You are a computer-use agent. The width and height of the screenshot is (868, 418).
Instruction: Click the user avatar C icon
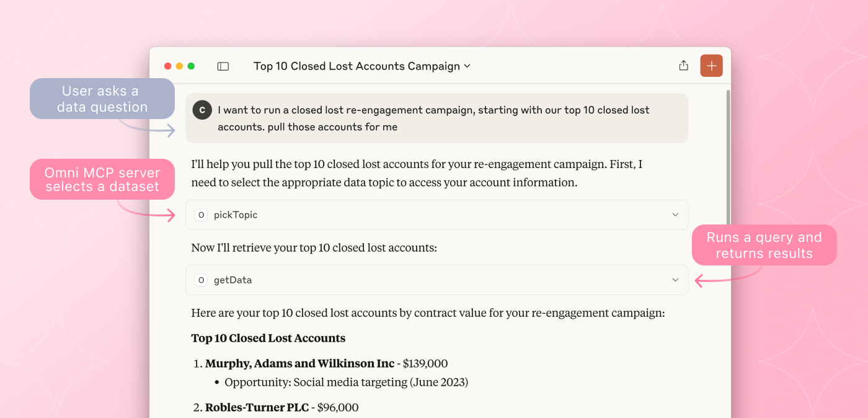point(202,110)
